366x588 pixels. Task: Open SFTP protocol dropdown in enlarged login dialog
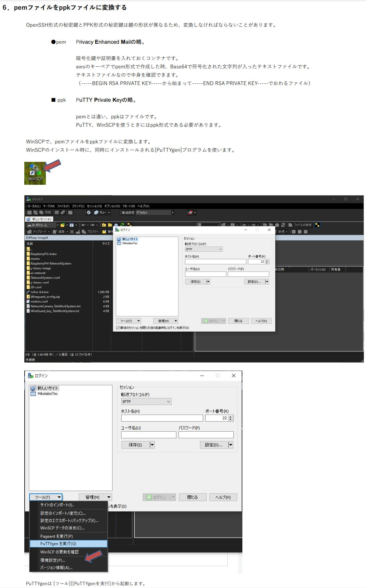(146, 401)
